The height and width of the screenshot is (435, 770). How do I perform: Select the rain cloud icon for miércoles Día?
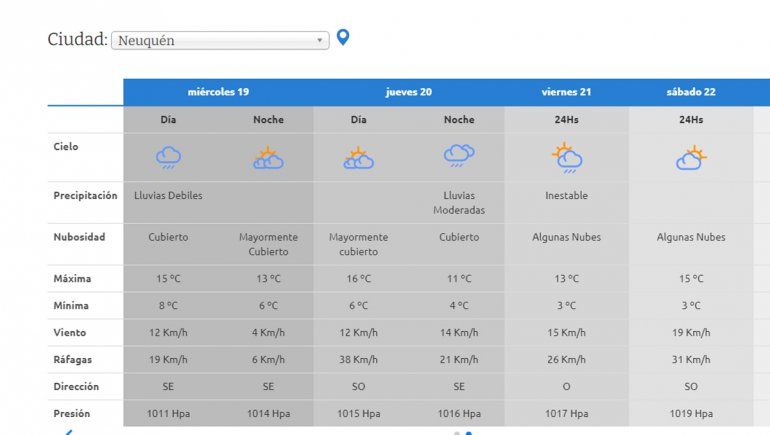(168, 157)
